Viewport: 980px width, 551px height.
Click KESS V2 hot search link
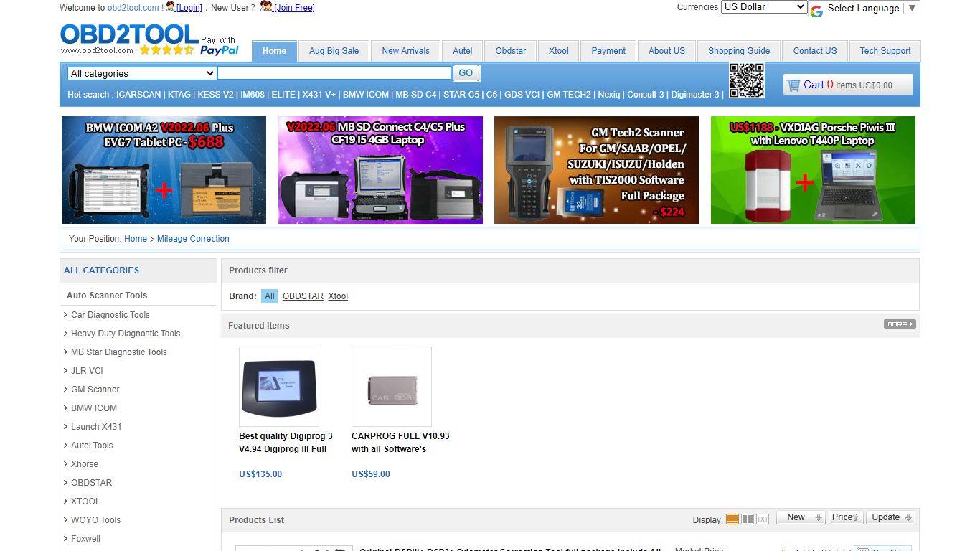coord(215,95)
